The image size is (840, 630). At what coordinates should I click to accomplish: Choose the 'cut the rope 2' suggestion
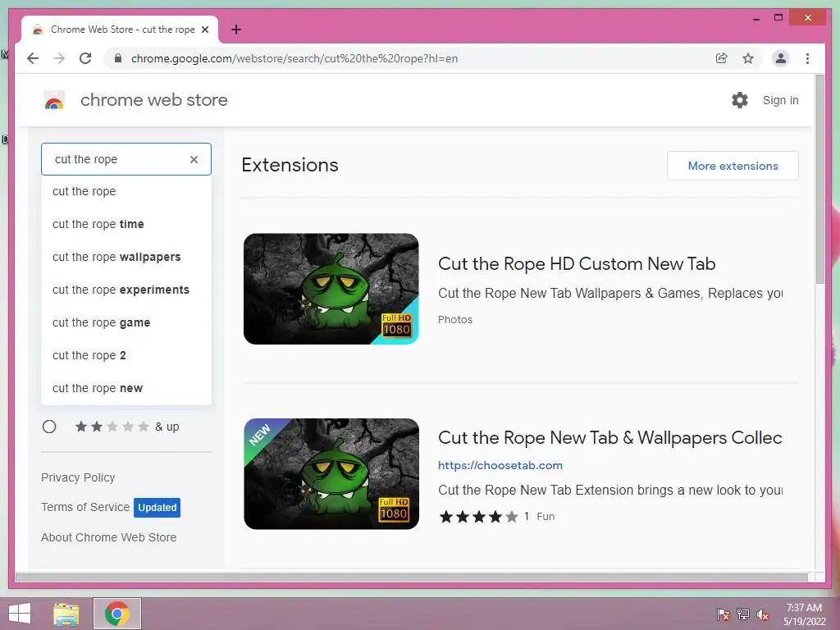tap(126, 355)
